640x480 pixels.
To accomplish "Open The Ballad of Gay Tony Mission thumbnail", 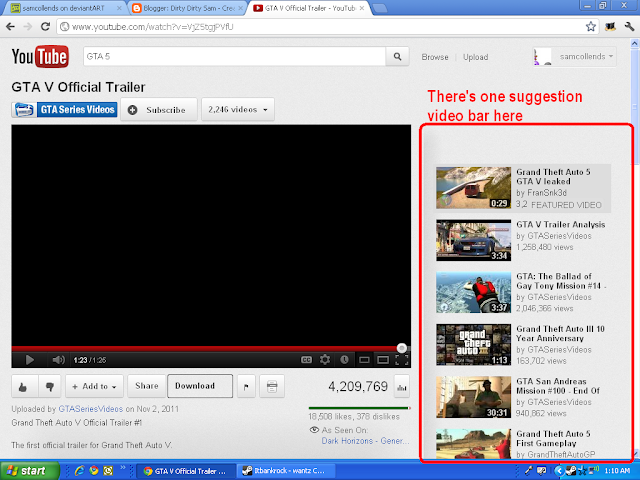I will tap(473, 293).
